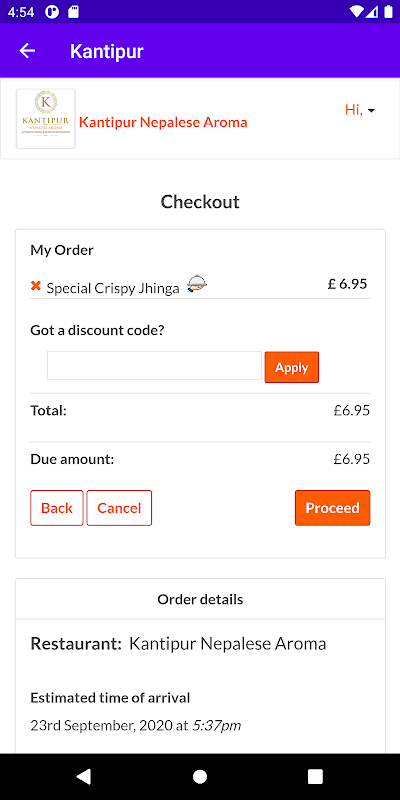Tap the Wi-Fi status icon

click(357, 11)
